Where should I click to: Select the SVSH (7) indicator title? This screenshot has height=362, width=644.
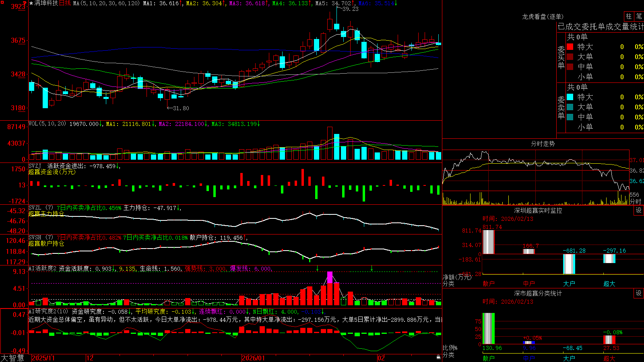tap(41, 238)
